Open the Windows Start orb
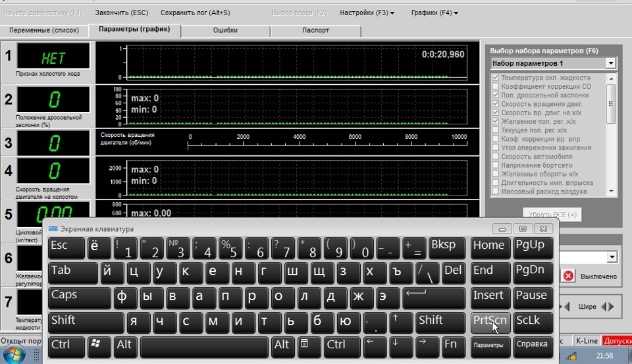The height and width of the screenshot is (364, 632). [x=14, y=355]
